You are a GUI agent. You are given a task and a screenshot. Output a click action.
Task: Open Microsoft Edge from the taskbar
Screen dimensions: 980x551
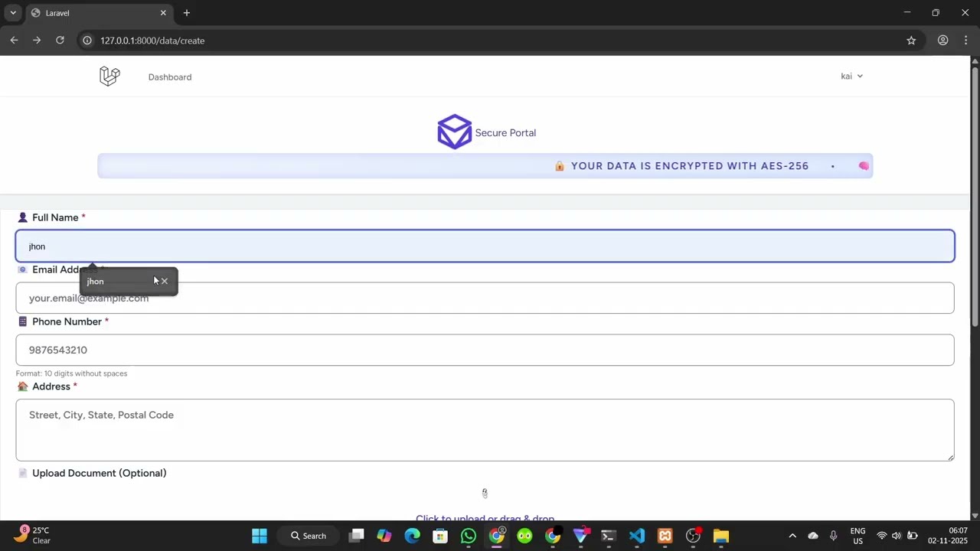[413, 536]
